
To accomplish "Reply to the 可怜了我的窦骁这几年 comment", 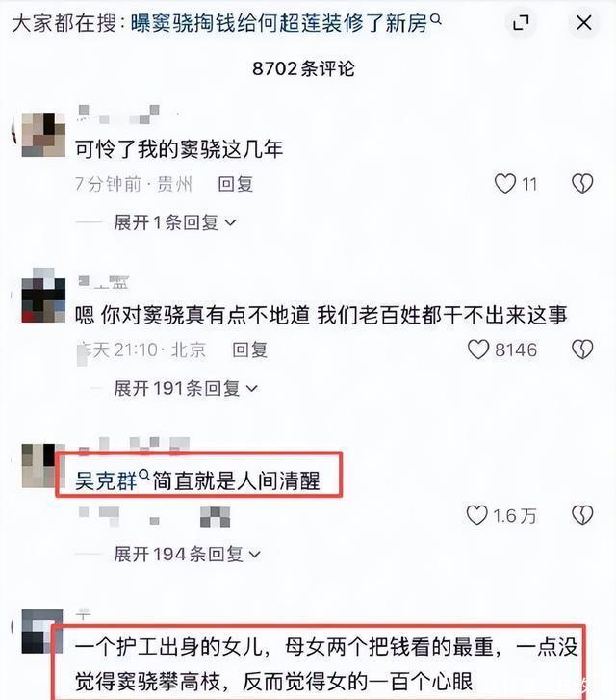I will point(236,184).
